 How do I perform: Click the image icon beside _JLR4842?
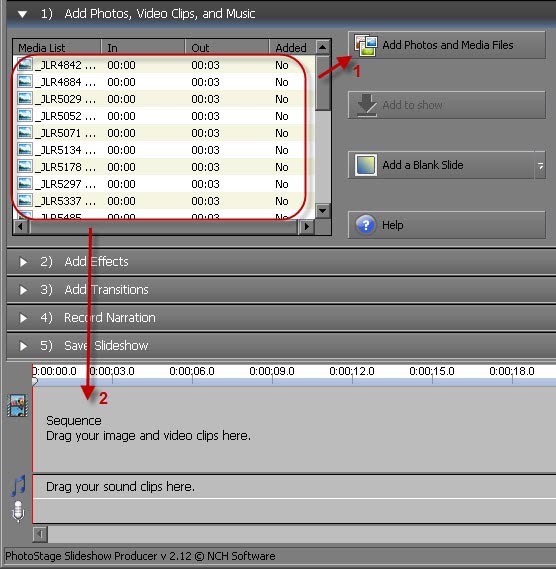pyautogui.click(x=25, y=65)
